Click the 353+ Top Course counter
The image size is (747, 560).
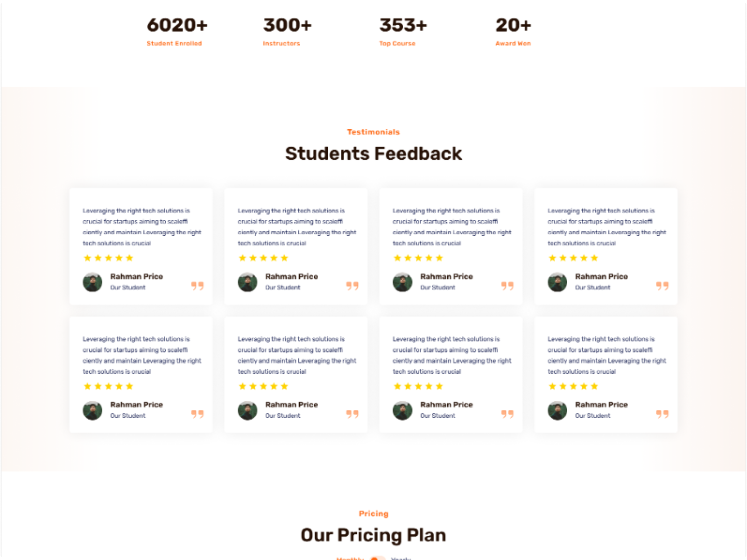click(403, 25)
